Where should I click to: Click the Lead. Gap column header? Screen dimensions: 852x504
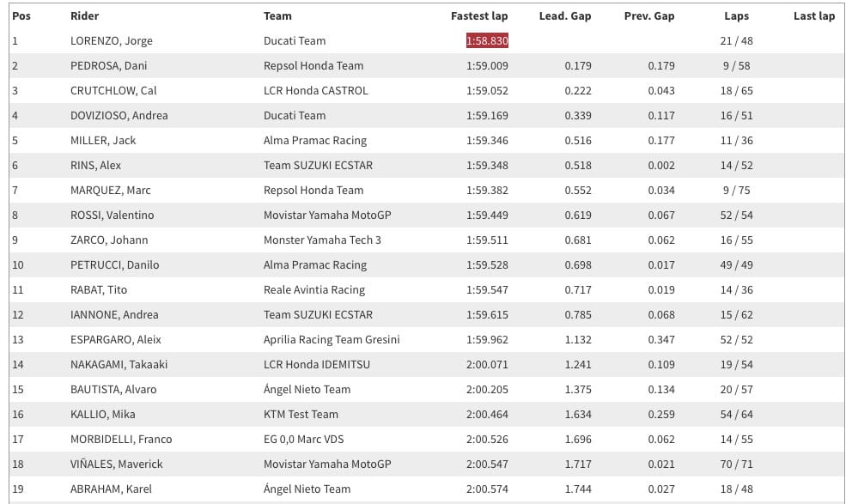coord(565,16)
